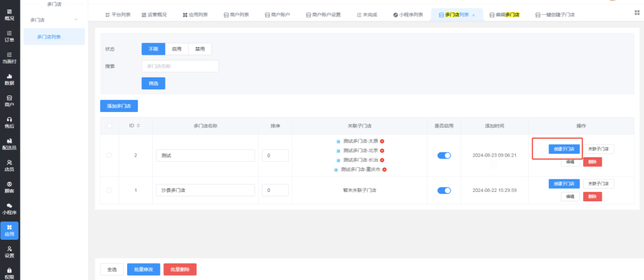The image size is (644, 280).
Task: Tick the checkbox for row ID 1
Action: point(109,190)
